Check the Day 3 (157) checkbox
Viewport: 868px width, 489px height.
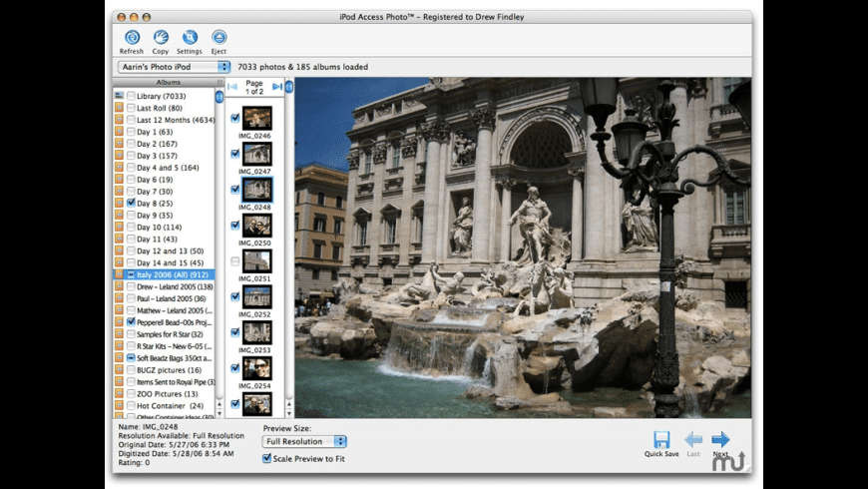click(x=131, y=155)
